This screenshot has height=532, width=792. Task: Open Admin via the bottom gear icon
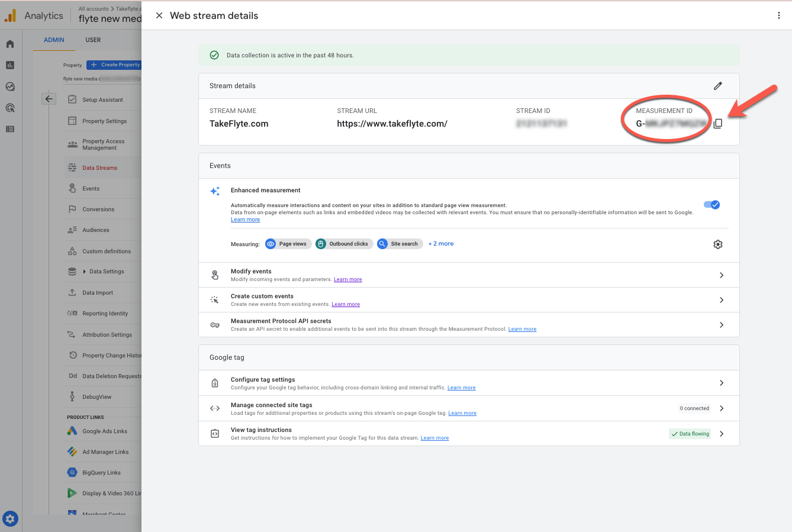[x=10, y=518]
